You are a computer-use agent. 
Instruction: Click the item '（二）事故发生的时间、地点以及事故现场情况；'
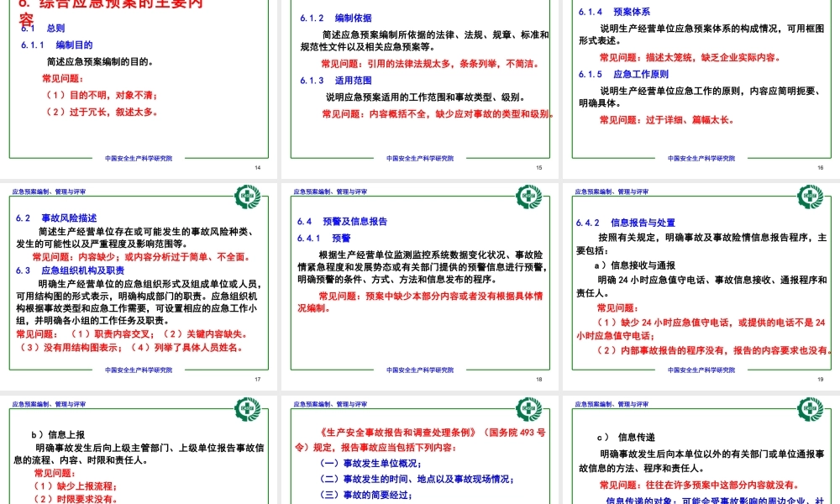click(x=415, y=479)
